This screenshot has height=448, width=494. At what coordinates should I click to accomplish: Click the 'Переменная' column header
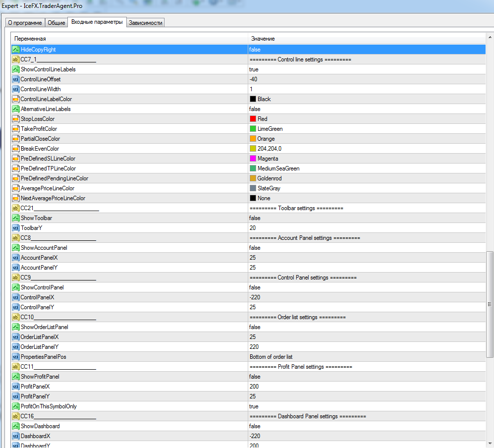point(129,39)
